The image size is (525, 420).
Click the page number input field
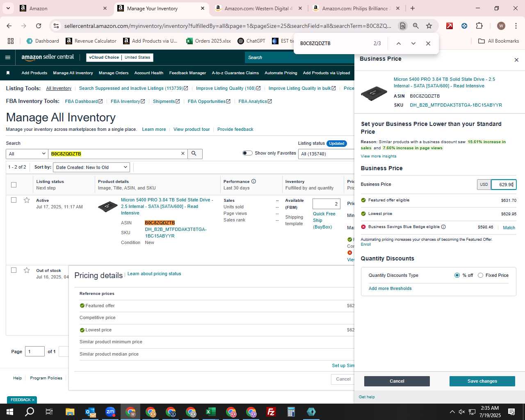click(x=35, y=352)
